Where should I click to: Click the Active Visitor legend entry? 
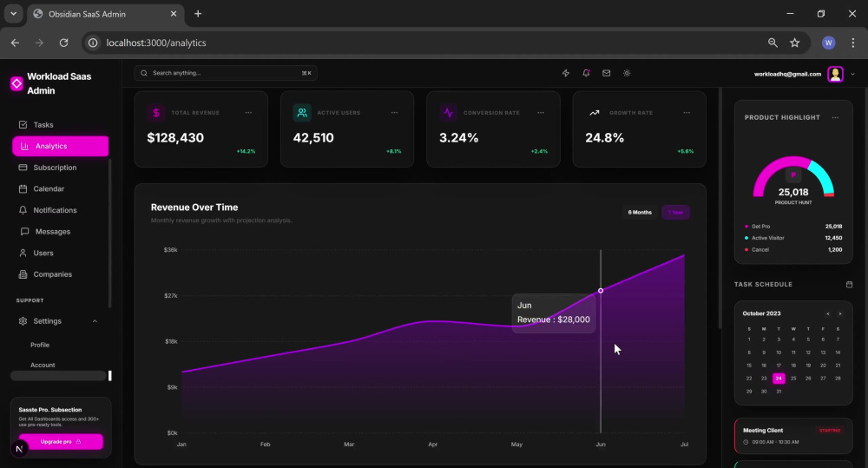click(x=793, y=238)
